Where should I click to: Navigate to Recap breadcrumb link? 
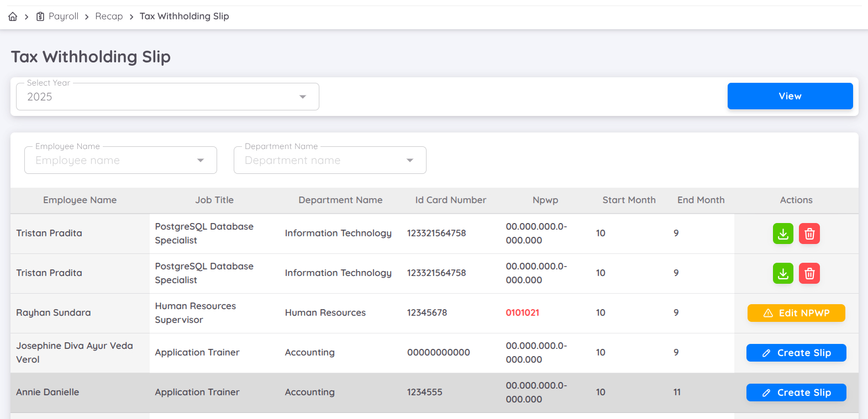(109, 17)
